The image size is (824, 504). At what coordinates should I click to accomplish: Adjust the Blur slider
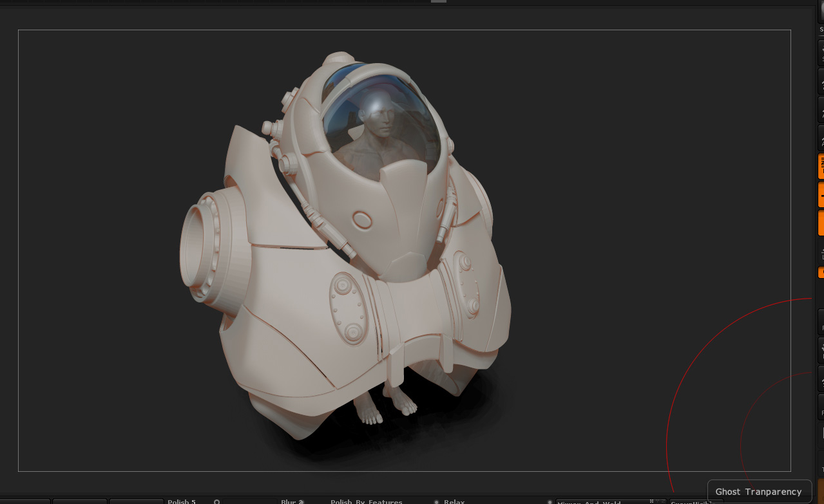pyautogui.click(x=291, y=501)
